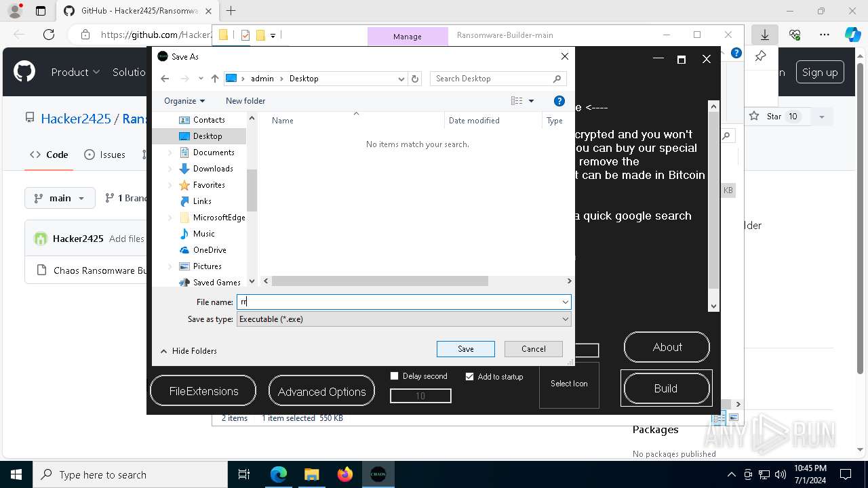The width and height of the screenshot is (868, 488).
Task: Open FileExtensions button
Action: (203, 391)
